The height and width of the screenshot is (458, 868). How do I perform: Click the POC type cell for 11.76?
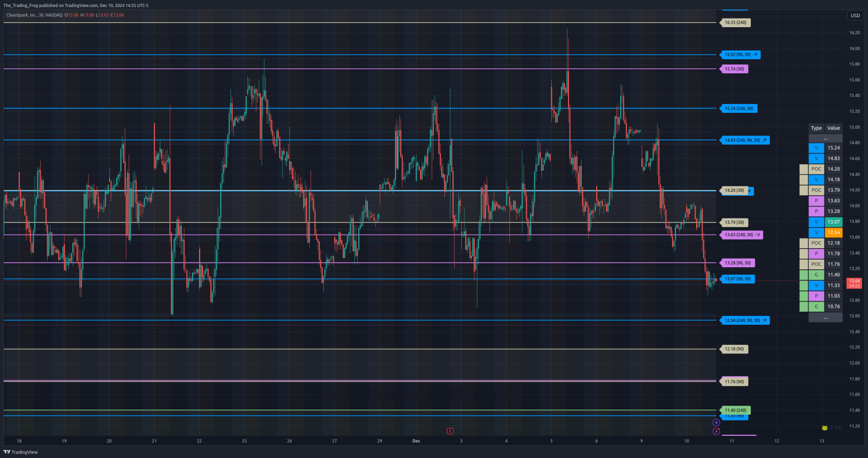(x=816, y=265)
